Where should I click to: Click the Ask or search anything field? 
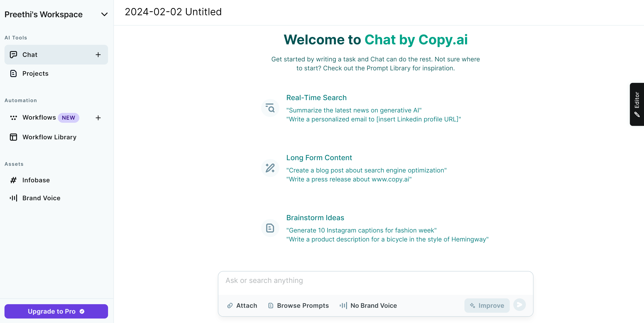click(375, 281)
